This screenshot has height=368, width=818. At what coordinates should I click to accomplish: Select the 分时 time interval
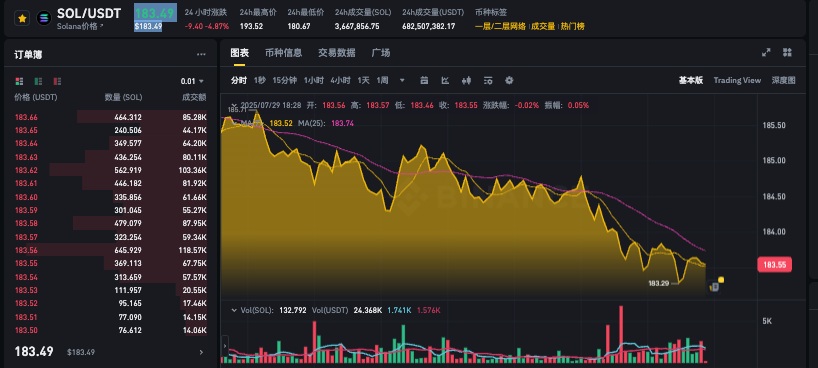[238, 80]
